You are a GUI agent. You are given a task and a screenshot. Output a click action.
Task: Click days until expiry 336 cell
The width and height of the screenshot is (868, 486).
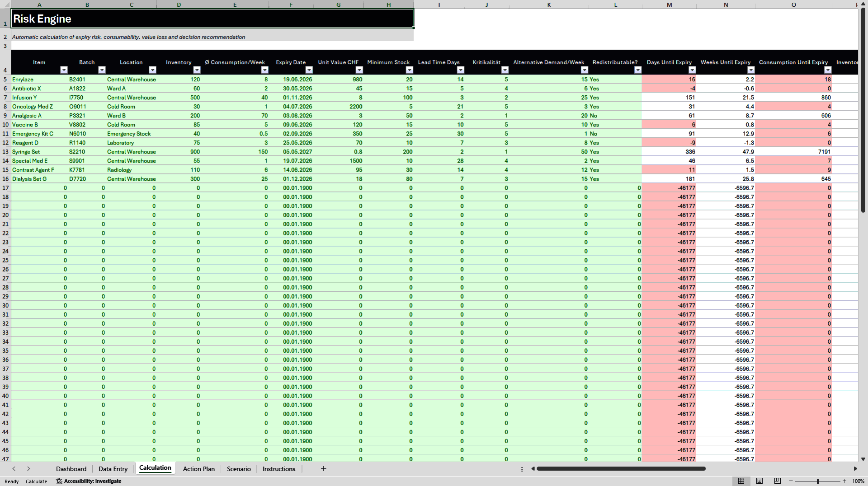[x=669, y=152]
